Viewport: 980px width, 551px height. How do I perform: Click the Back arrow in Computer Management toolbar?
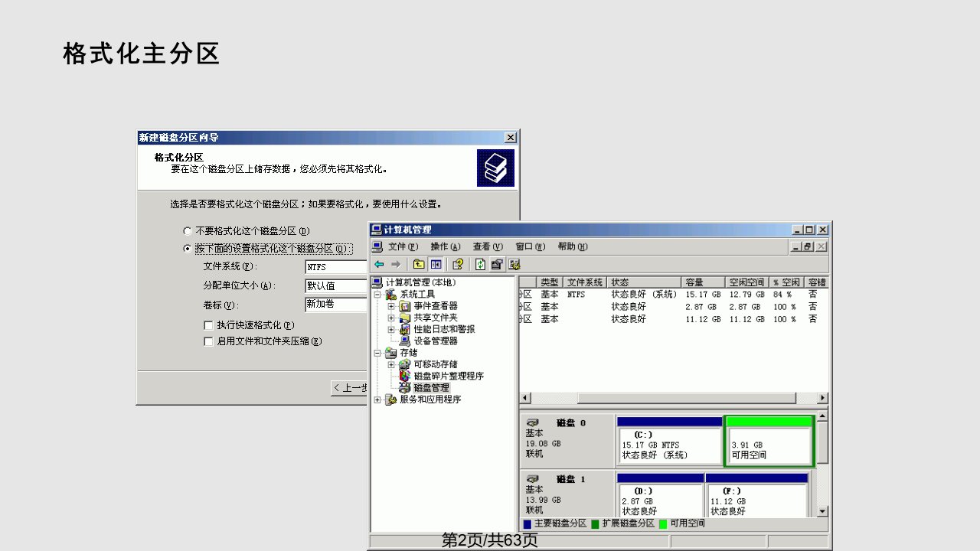click(x=379, y=264)
